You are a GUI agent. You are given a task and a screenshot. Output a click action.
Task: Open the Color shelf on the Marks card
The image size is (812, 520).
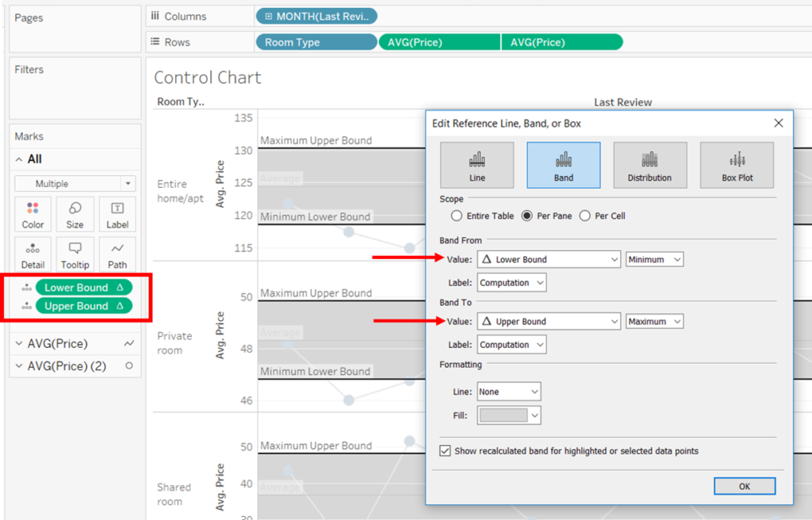click(x=33, y=213)
